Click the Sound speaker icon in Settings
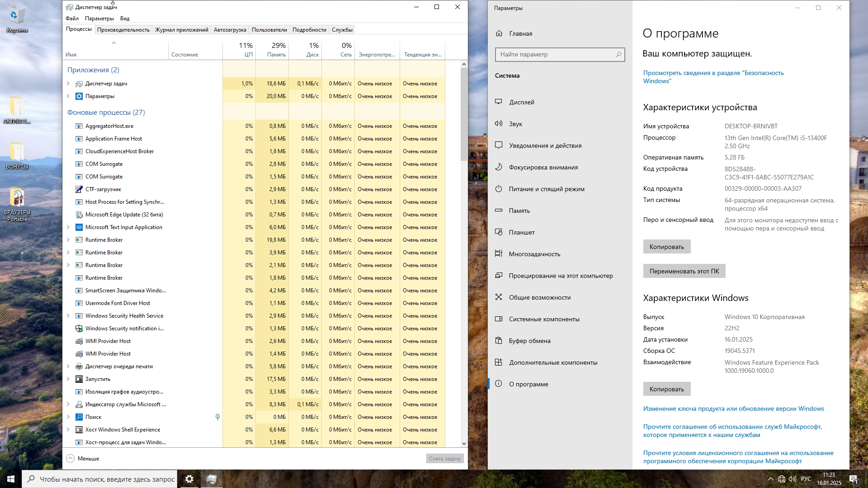 point(499,123)
